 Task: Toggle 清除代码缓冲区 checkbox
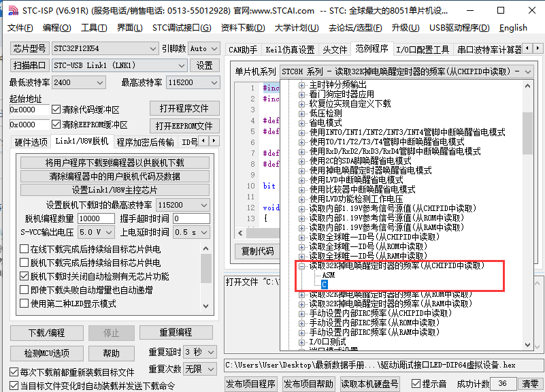56,110
